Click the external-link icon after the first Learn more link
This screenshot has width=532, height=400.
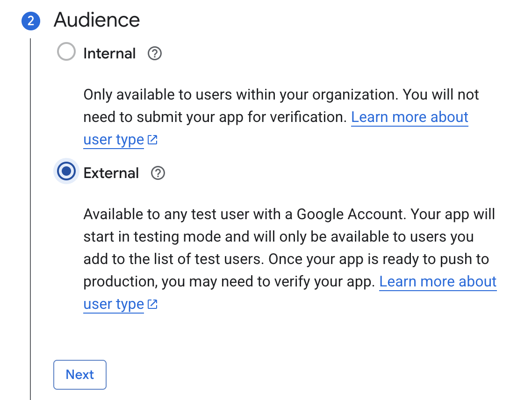point(152,139)
